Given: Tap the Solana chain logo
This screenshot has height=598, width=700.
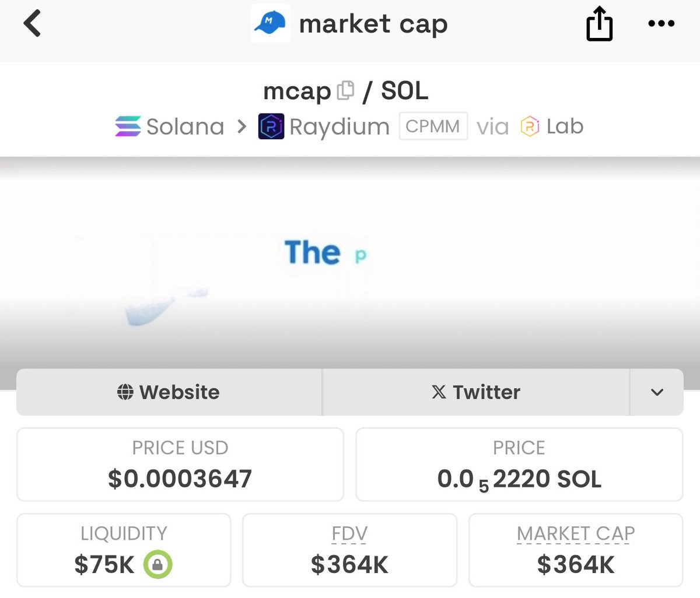Looking at the screenshot, I should [x=128, y=126].
